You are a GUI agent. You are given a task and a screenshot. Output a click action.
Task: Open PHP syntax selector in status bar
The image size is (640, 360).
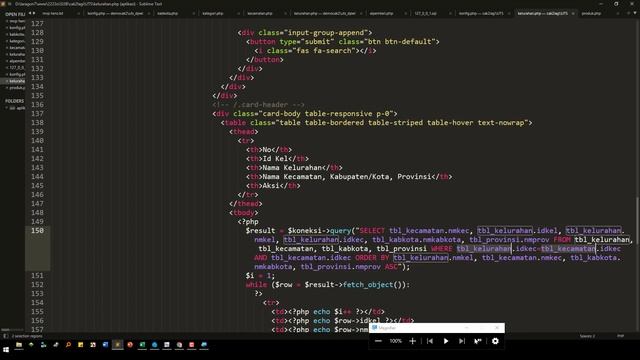620,336
